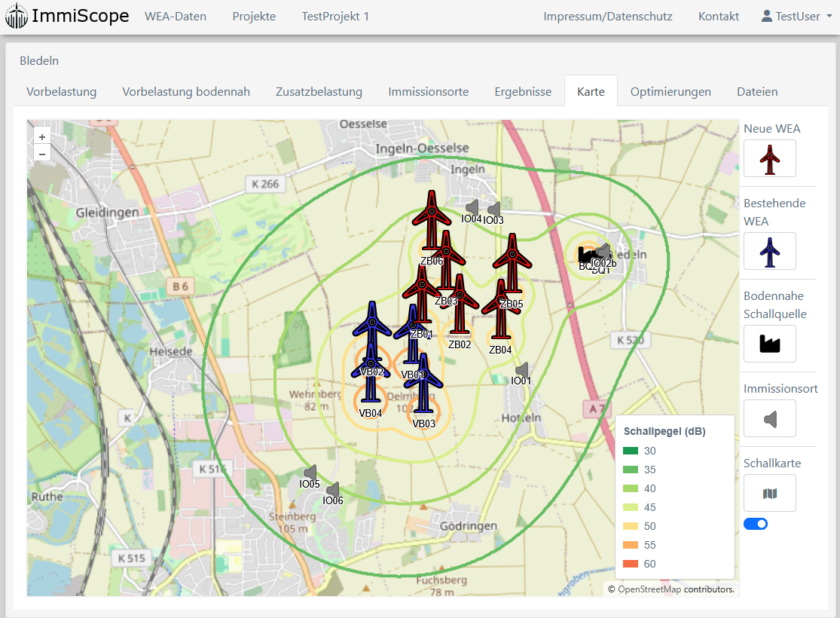
Task: Open the Immissionsorte tab
Action: tap(428, 92)
